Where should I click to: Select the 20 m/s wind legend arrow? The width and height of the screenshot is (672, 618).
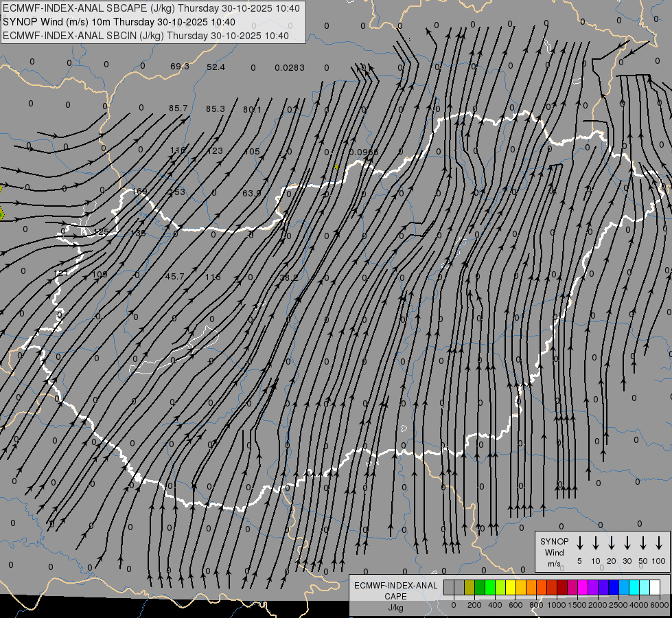(612, 543)
